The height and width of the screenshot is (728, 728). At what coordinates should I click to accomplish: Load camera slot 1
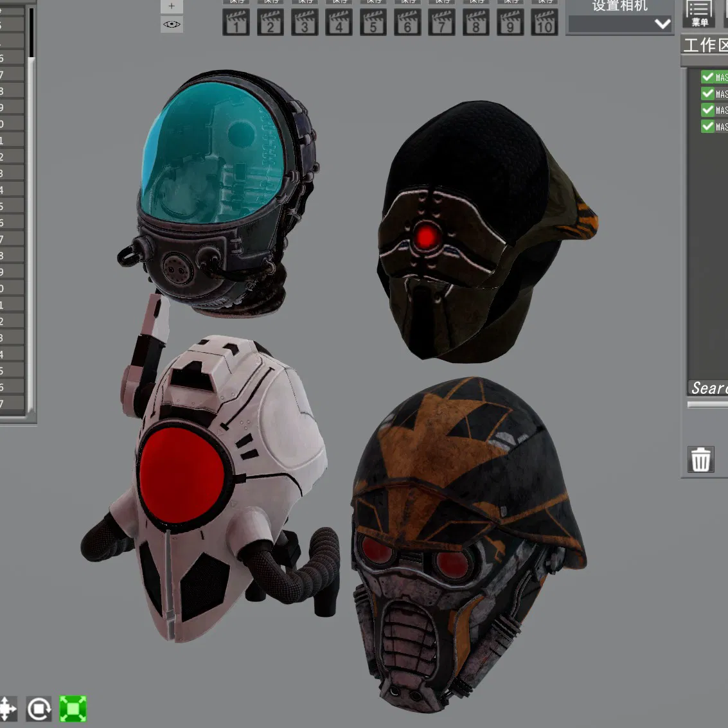point(236,22)
